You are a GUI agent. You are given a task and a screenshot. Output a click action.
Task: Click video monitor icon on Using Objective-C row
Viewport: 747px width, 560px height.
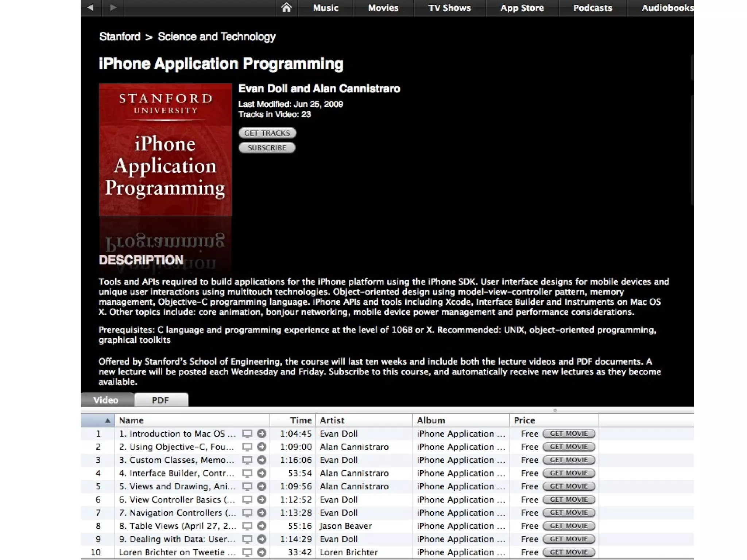(247, 447)
